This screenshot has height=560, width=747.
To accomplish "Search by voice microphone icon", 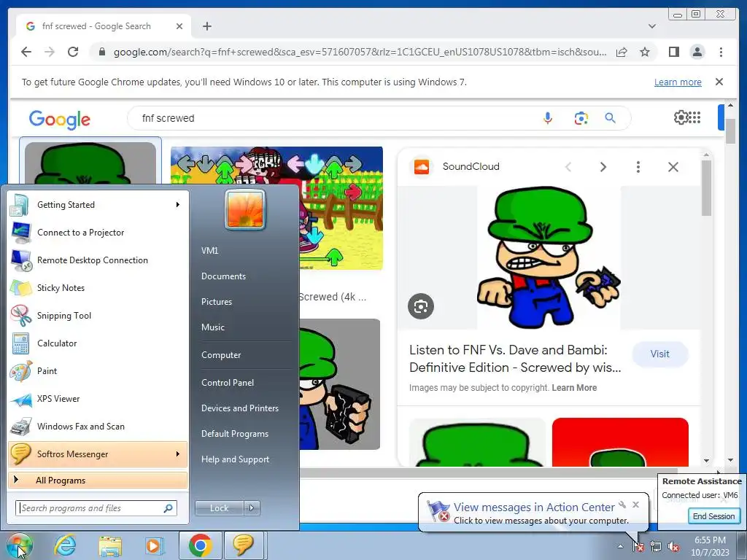I will (548, 118).
